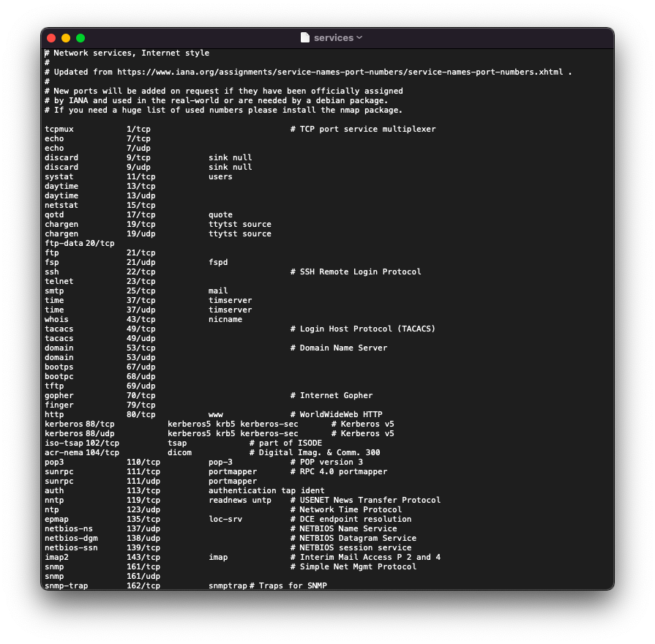Click the ftp-data service entry
This screenshot has width=655, height=644.
click(64, 244)
